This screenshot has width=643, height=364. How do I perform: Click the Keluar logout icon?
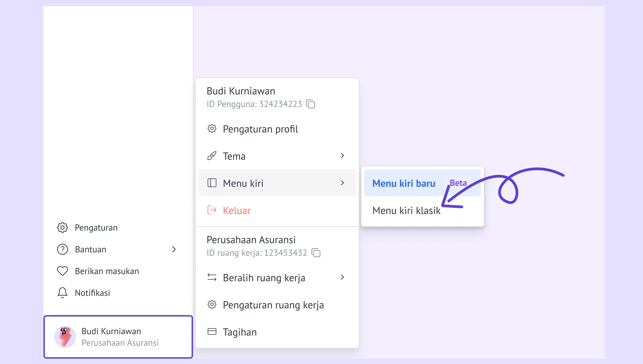(x=212, y=210)
